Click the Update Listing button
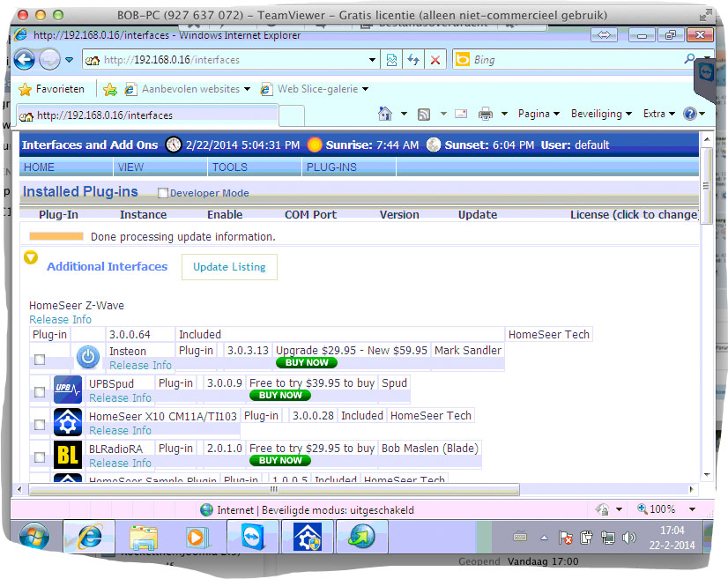This screenshot has width=728, height=579. (x=229, y=267)
